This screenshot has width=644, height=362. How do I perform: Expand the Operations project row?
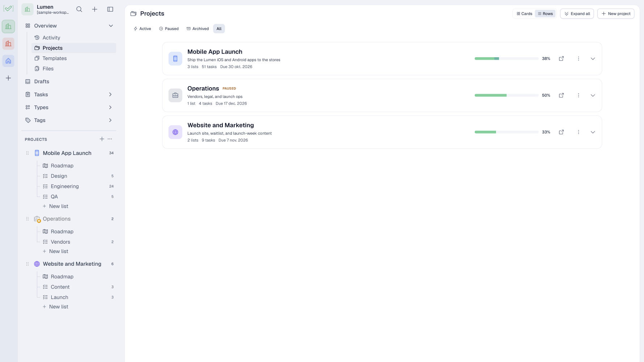[x=593, y=96]
